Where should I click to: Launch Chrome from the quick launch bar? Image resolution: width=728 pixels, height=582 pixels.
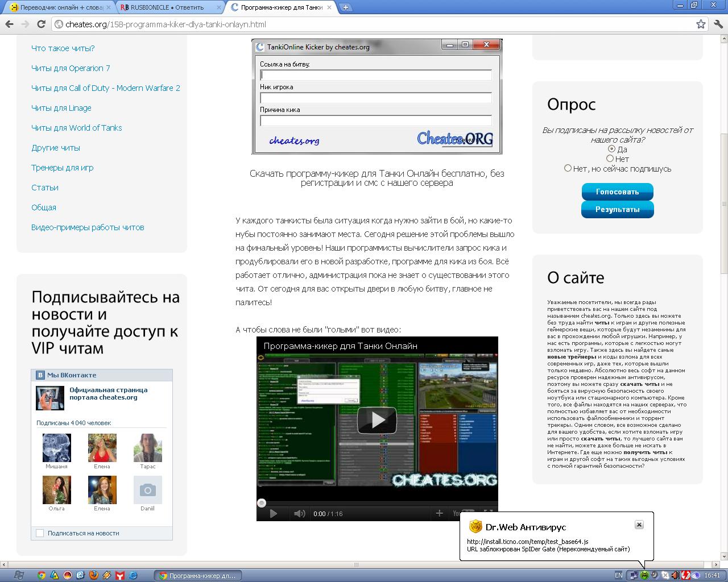click(42, 575)
